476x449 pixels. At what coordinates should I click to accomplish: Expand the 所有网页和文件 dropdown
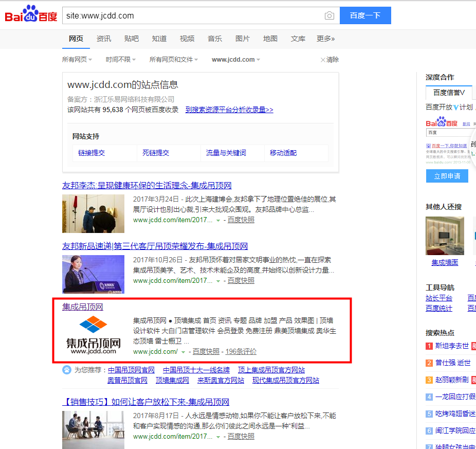[x=174, y=60]
